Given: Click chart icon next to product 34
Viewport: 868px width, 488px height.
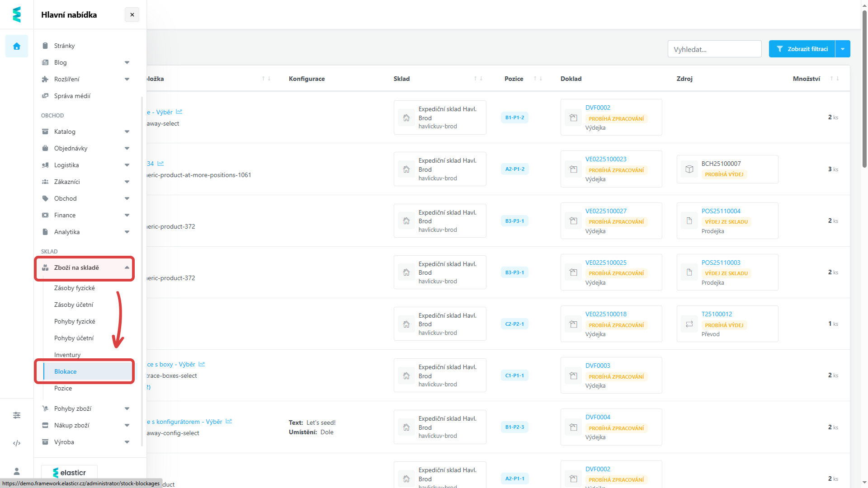Looking at the screenshot, I should click(x=160, y=164).
